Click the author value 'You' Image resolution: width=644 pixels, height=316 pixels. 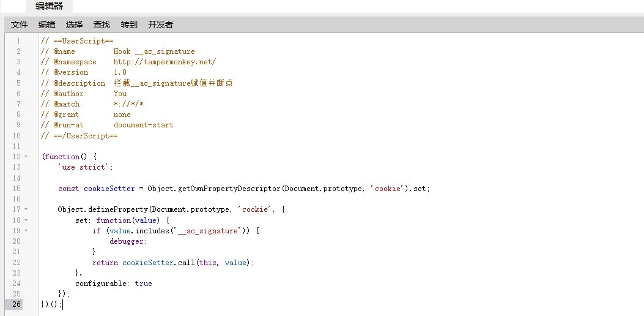pyautogui.click(x=120, y=94)
